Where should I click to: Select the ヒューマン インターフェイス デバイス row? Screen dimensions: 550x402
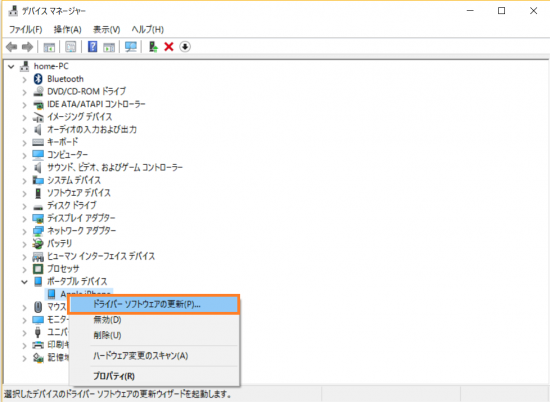[x=101, y=256]
